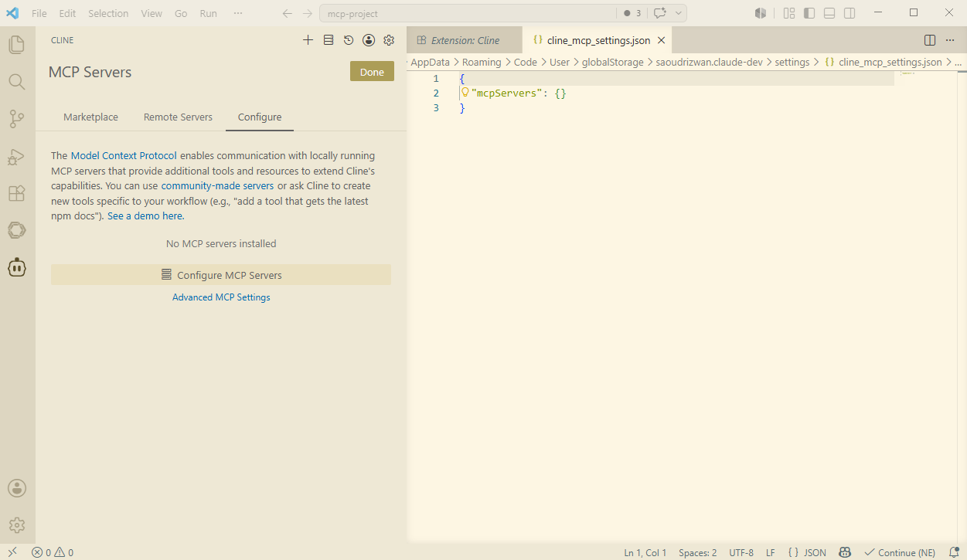Open the overflow menu ellipsis in menu bar
The image size is (967, 560).
[x=238, y=13]
